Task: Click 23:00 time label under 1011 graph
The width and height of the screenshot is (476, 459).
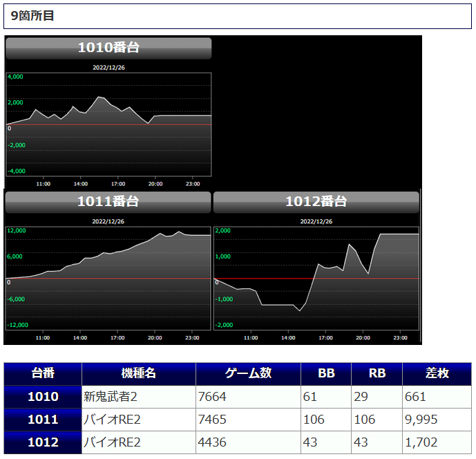Action: click(x=192, y=338)
